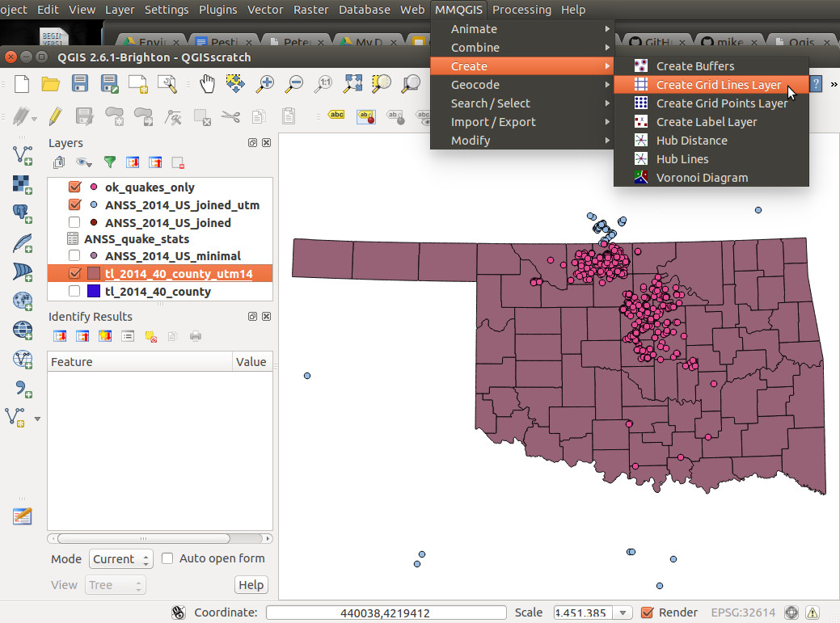Click Zoom Full extent icon
Image resolution: width=840 pixels, height=623 pixels.
pos(353,84)
